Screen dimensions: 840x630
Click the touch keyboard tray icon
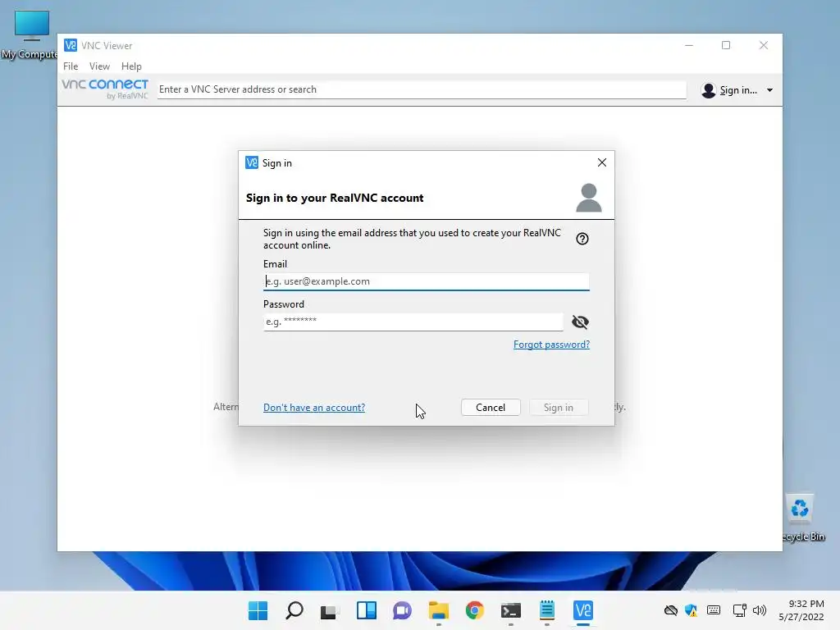click(x=714, y=610)
